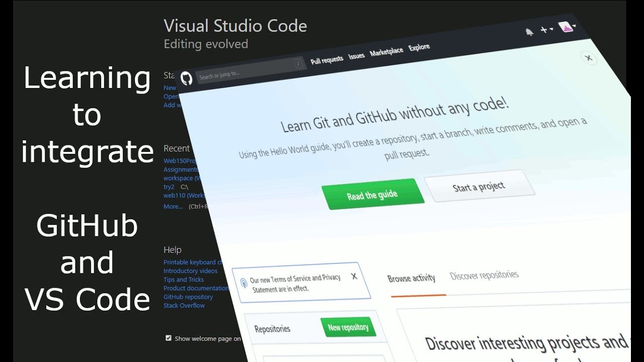Click the Start a project button

pos(478,187)
